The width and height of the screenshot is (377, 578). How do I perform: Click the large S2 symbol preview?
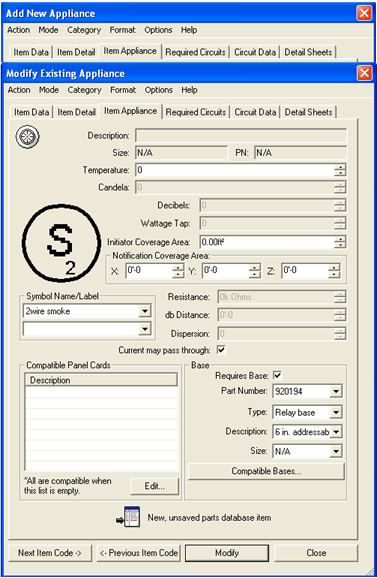coord(61,243)
